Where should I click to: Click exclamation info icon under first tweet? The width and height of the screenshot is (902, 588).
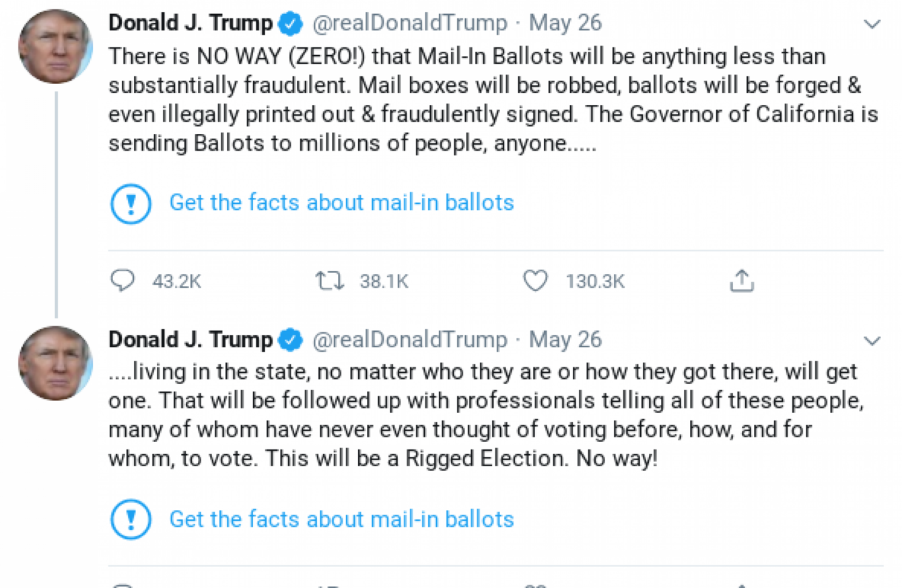tap(131, 203)
